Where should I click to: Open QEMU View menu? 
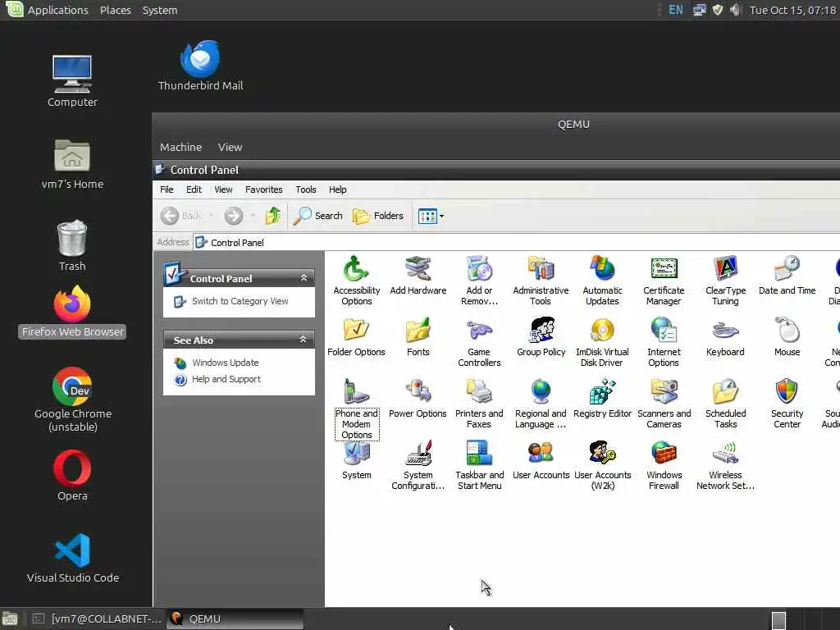[230, 147]
